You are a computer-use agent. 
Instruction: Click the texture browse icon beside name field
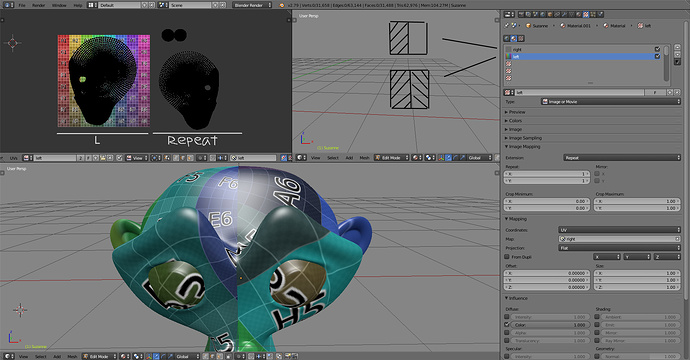coord(508,92)
